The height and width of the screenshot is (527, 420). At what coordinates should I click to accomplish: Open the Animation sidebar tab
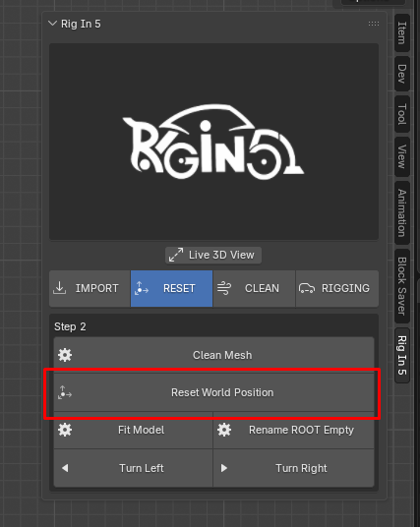click(402, 212)
